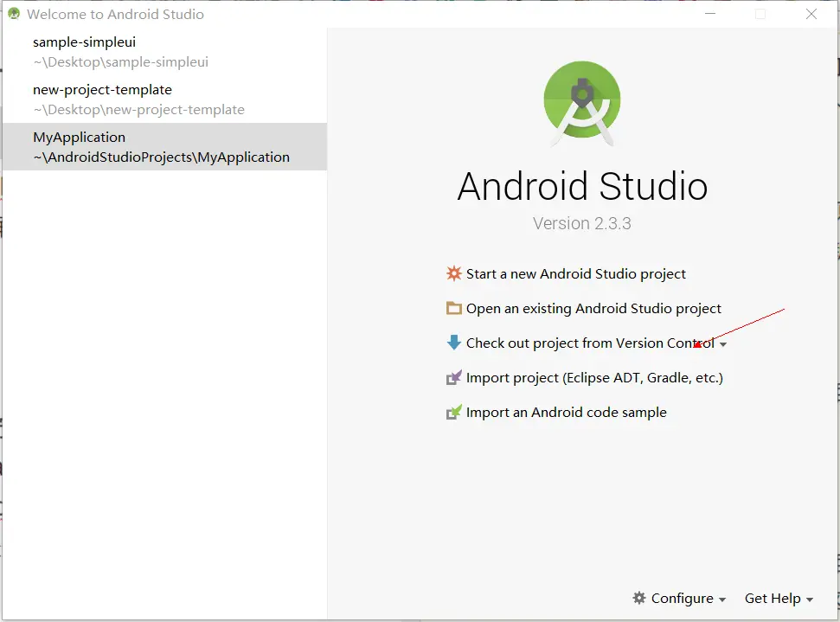840x622 pixels.
Task: Click the blue download arrow checkout icon
Action: (x=454, y=343)
